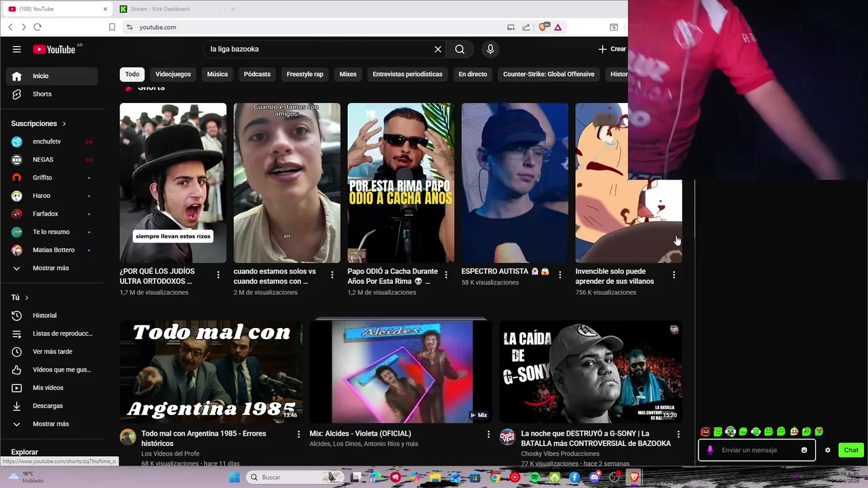Expand the Tú section
Viewport: 868px width, 488px height.
pyautogui.click(x=20, y=298)
